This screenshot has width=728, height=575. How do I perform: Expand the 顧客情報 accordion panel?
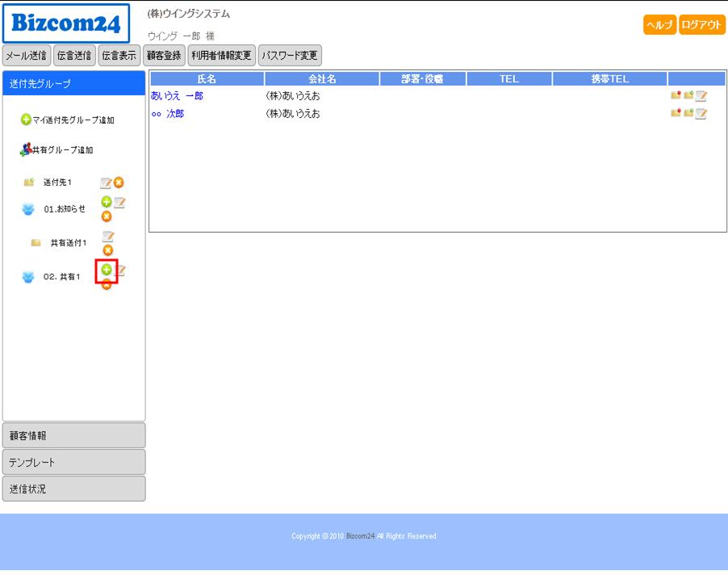pos(73,435)
